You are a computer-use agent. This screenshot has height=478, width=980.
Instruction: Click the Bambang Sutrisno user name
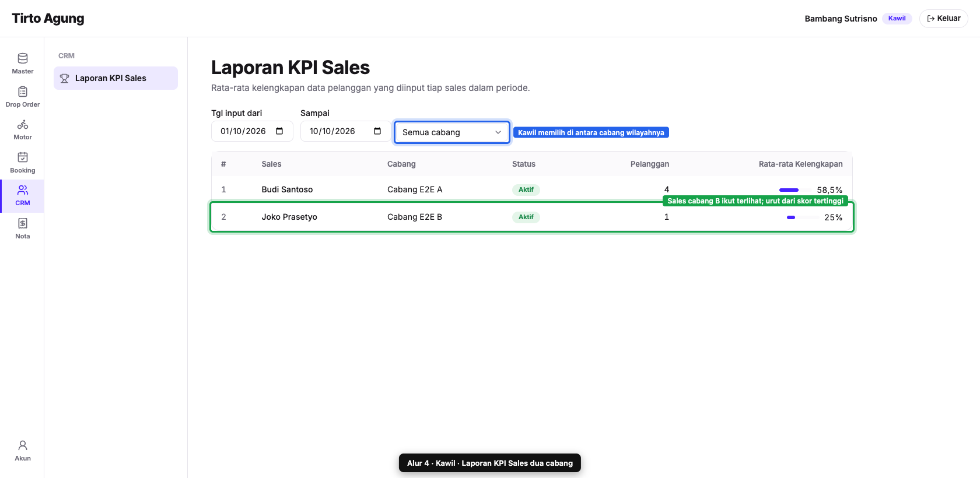[x=841, y=19]
